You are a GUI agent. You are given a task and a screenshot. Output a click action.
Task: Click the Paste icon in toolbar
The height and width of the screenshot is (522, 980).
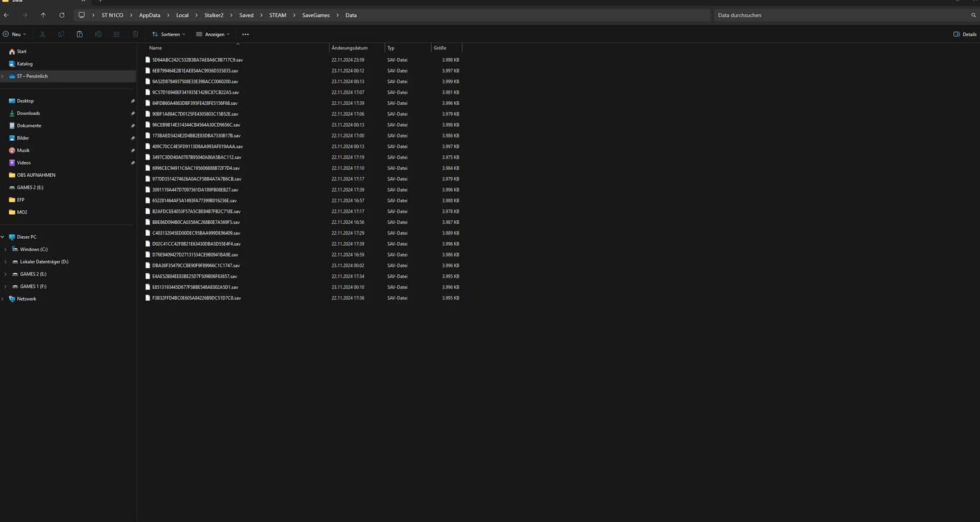80,34
